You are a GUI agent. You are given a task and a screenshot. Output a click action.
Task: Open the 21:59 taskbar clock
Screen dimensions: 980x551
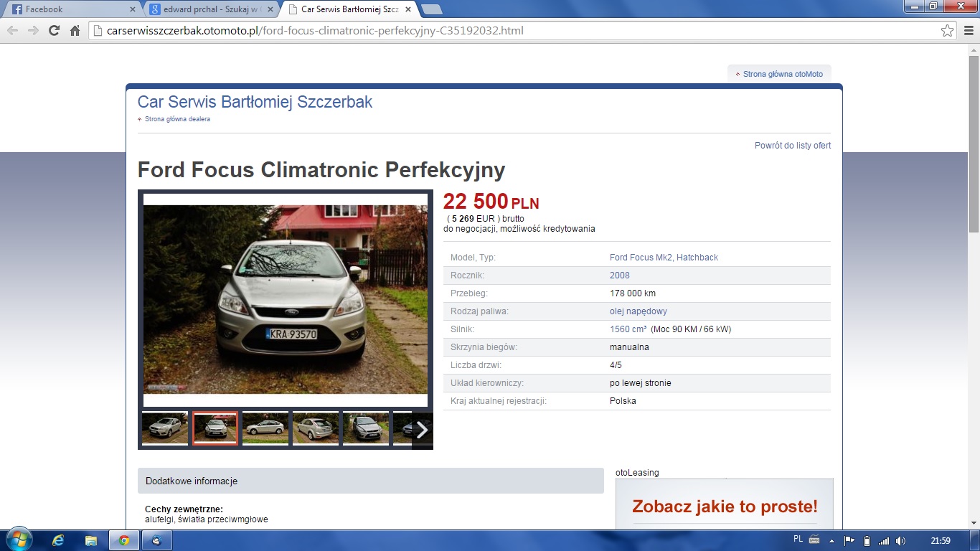tap(940, 540)
